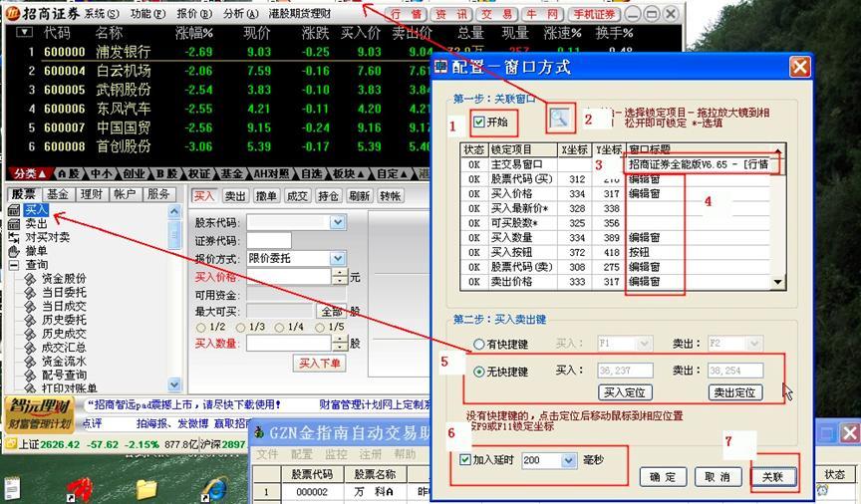Click the diamond icon beside 历史委托
This screenshot has width=861, height=504.
(31, 320)
